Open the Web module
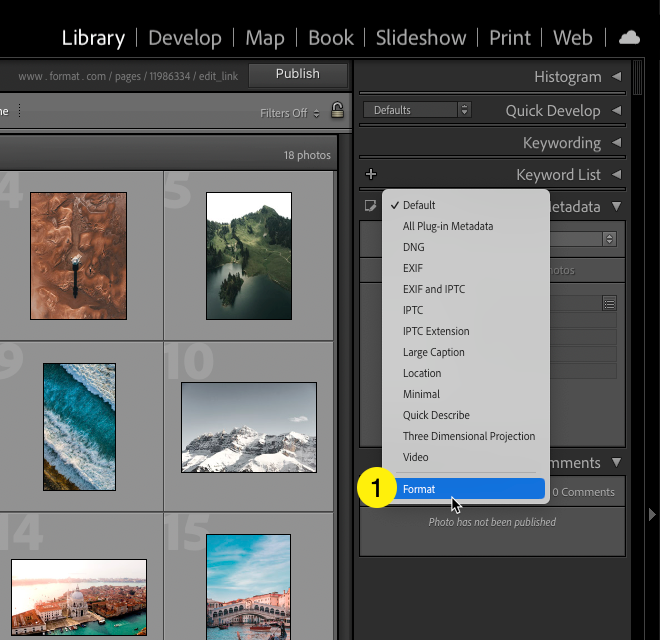This screenshot has width=660, height=640. point(572,38)
